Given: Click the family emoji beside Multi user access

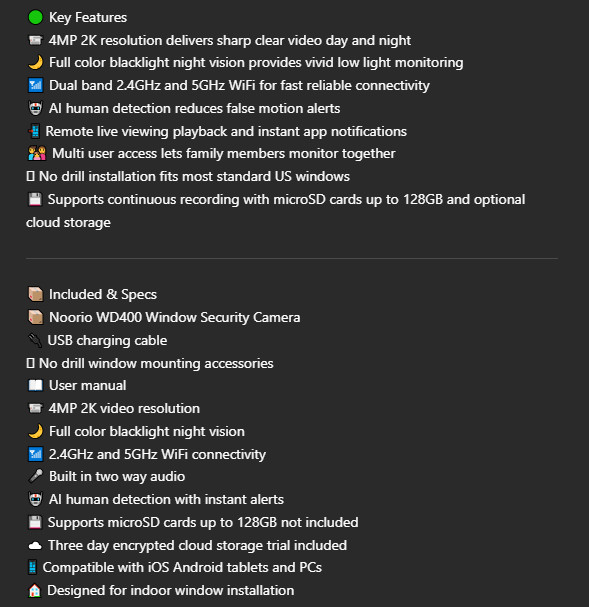Looking at the screenshot, I should [x=37, y=154].
